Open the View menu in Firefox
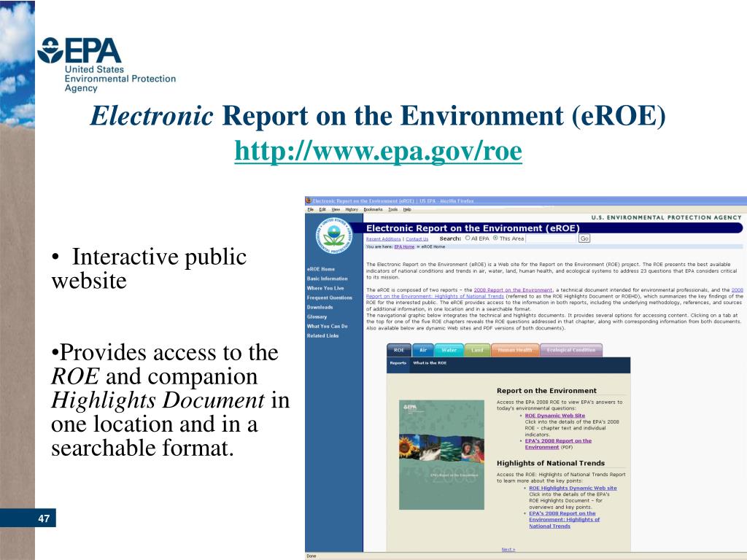747x560 pixels. point(336,209)
